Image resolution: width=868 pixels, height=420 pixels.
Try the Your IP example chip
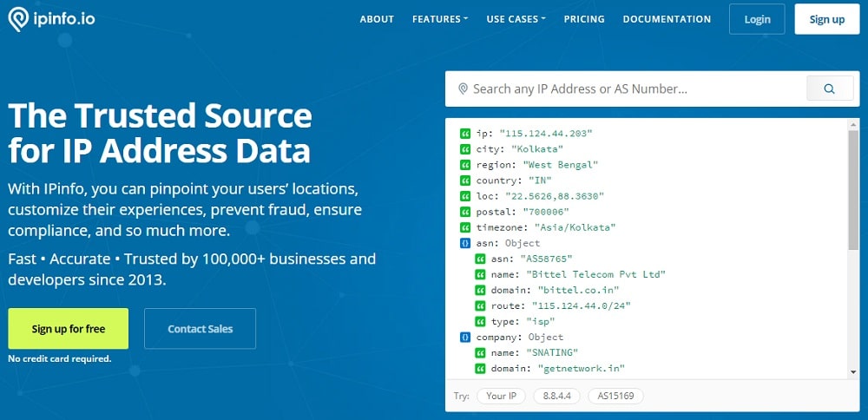501,396
